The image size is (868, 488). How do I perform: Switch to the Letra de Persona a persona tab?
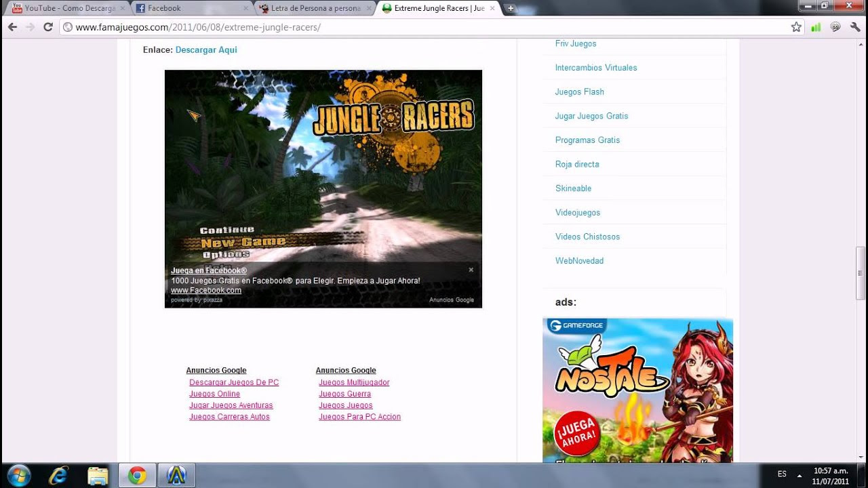click(x=313, y=8)
